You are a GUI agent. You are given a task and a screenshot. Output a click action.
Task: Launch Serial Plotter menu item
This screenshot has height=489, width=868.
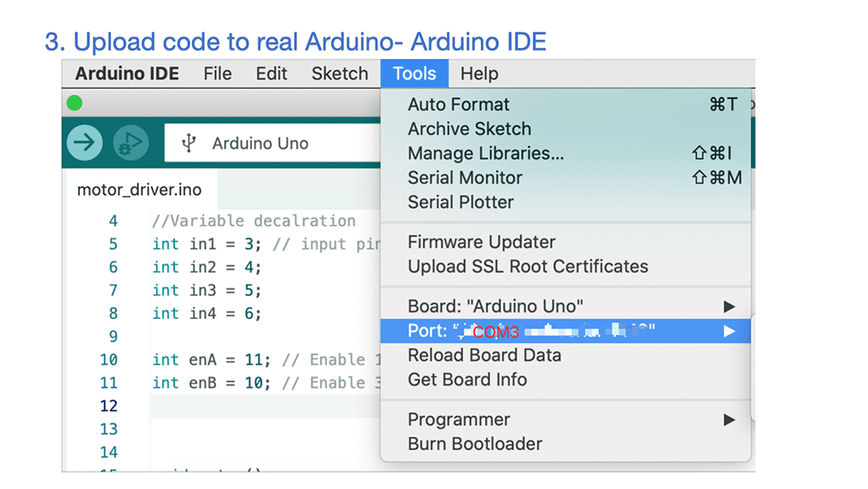tap(566, 202)
